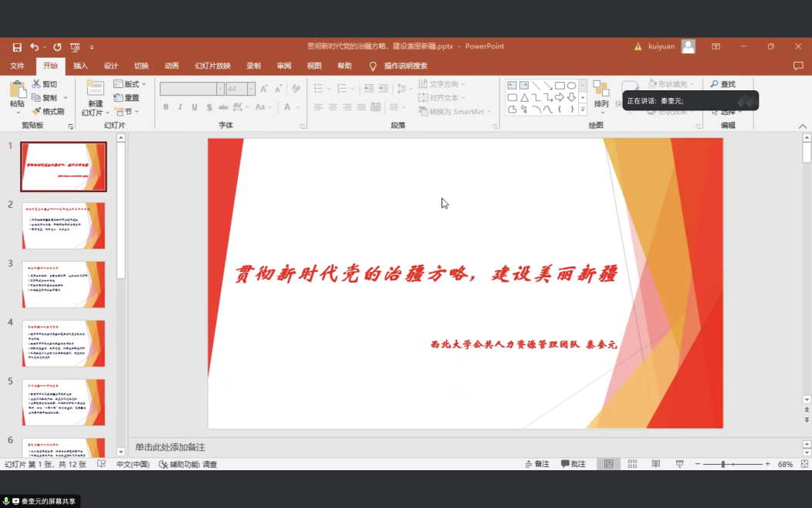Toggle the 备注 notes pane in status bar
Viewport: 812px width, 508px height.
[537, 464]
